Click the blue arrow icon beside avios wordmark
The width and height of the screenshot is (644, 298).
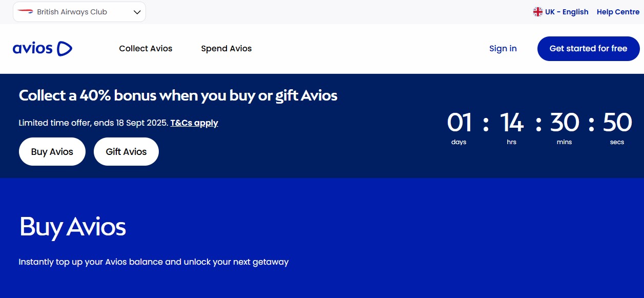tap(64, 48)
